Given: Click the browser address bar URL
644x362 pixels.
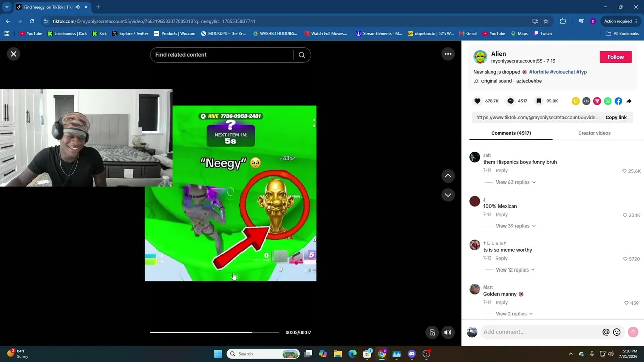Looking at the screenshot, I should pyautogui.click(x=154, y=21).
